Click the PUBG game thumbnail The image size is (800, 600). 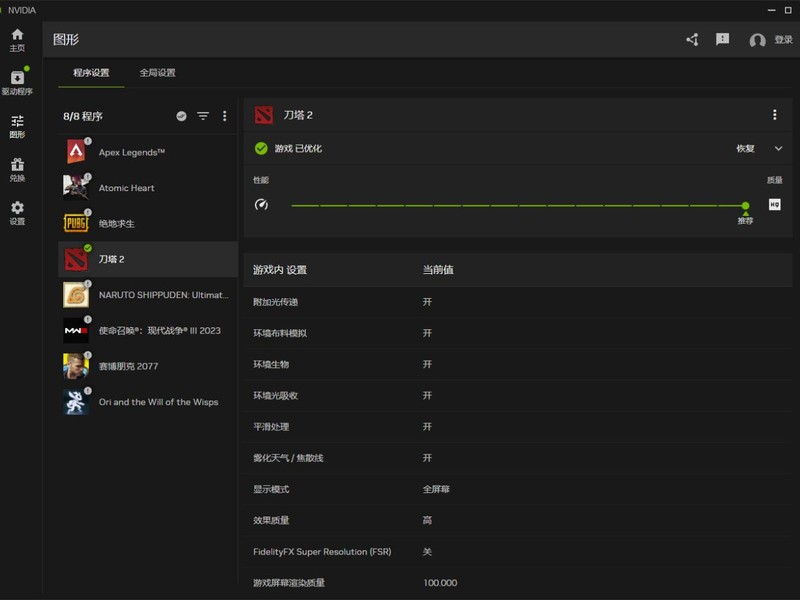pyautogui.click(x=76, y=223)
